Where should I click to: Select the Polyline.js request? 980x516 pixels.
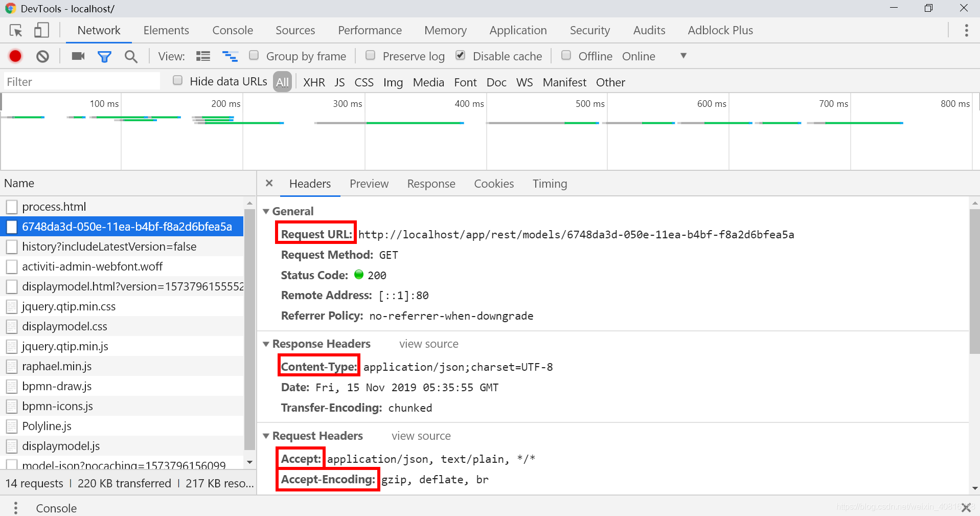(123, 426)
